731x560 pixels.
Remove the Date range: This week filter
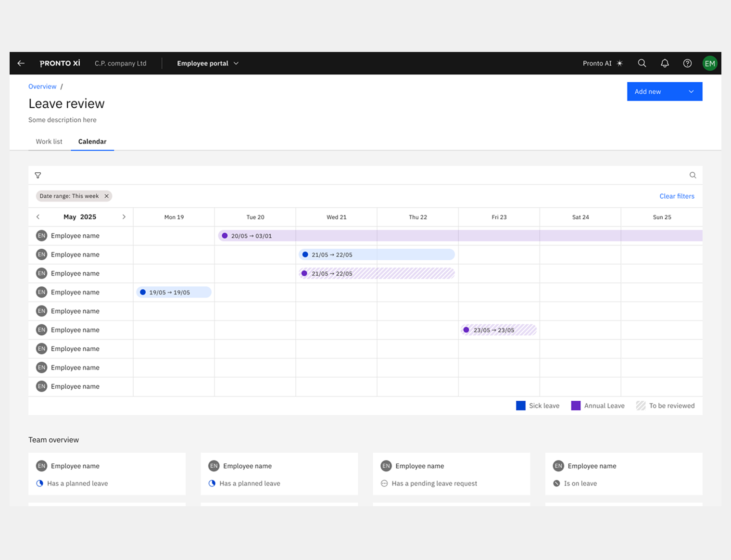pos(107,196)
